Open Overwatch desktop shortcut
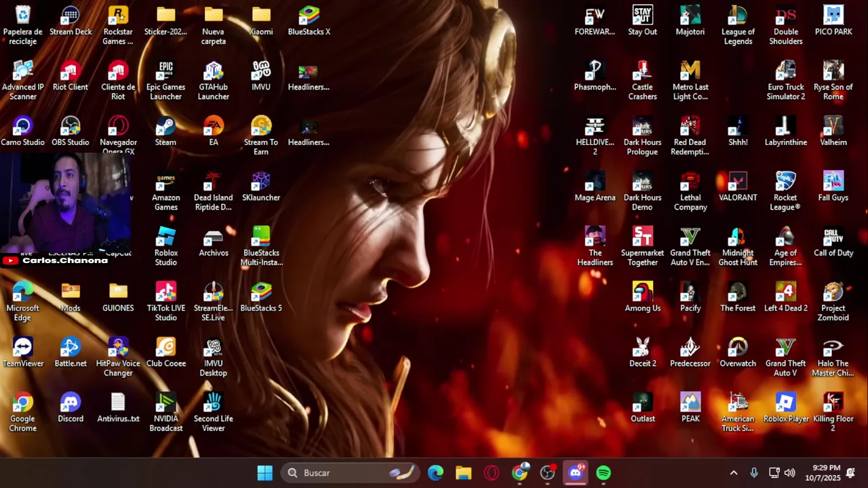 [x=738, y=352]
